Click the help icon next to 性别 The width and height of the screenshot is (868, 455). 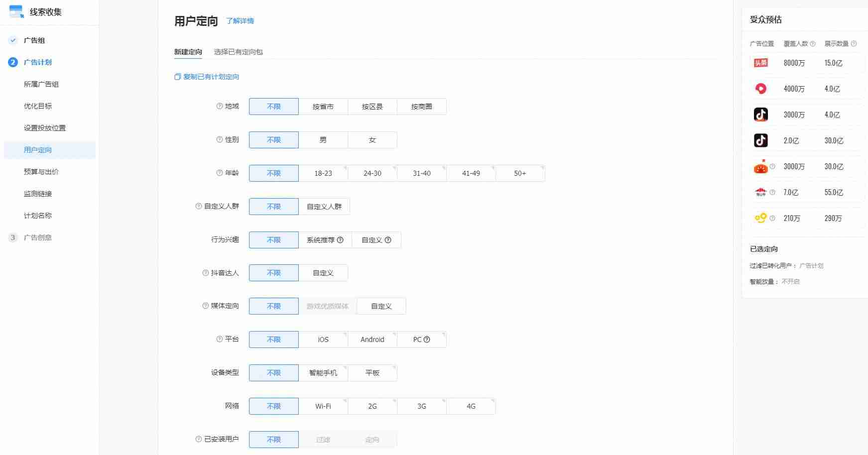[x=219, y=139]
